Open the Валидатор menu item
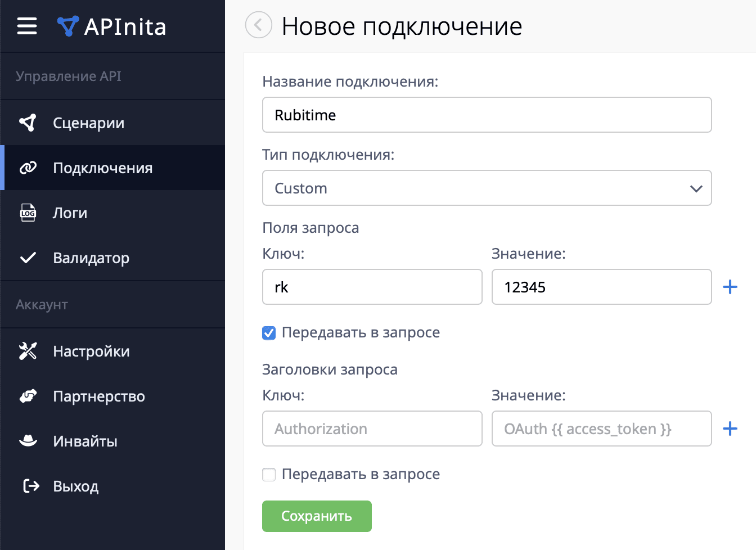The image size is (756, 550). [91, 258]
